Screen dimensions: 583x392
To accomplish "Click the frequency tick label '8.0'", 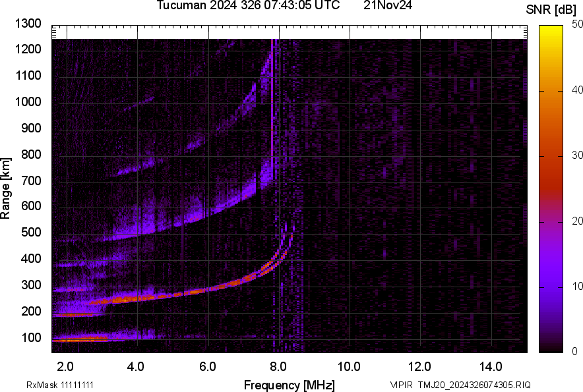I will point(278,367).
